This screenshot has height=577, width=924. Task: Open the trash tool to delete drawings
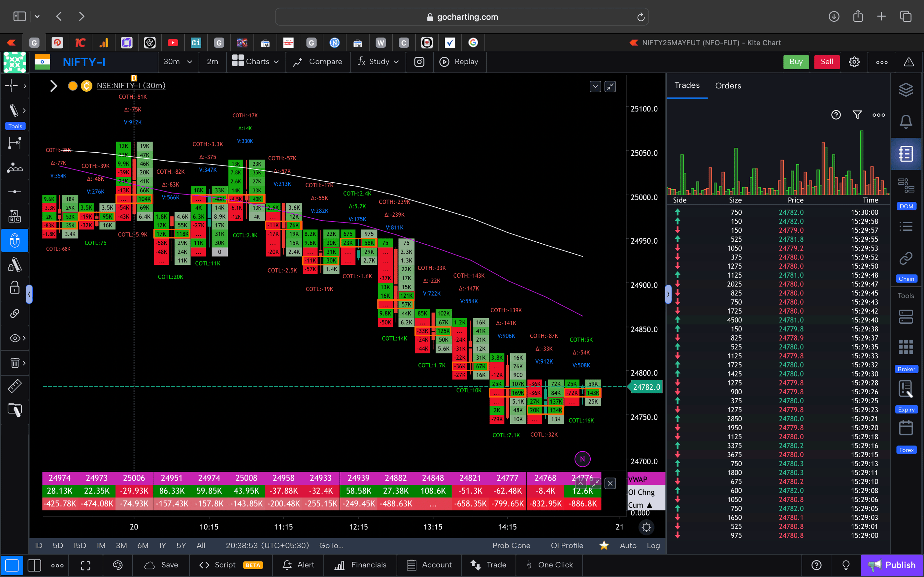tap(14, 363)
